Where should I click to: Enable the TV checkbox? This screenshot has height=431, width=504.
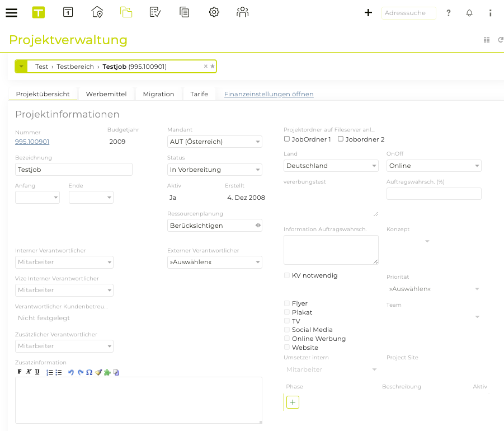[x=287, y=321]
